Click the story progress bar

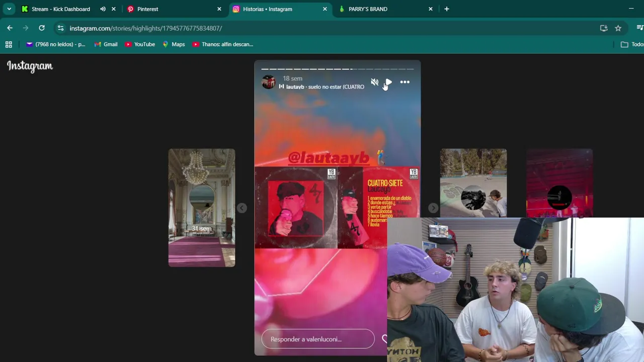coord(337,69)
